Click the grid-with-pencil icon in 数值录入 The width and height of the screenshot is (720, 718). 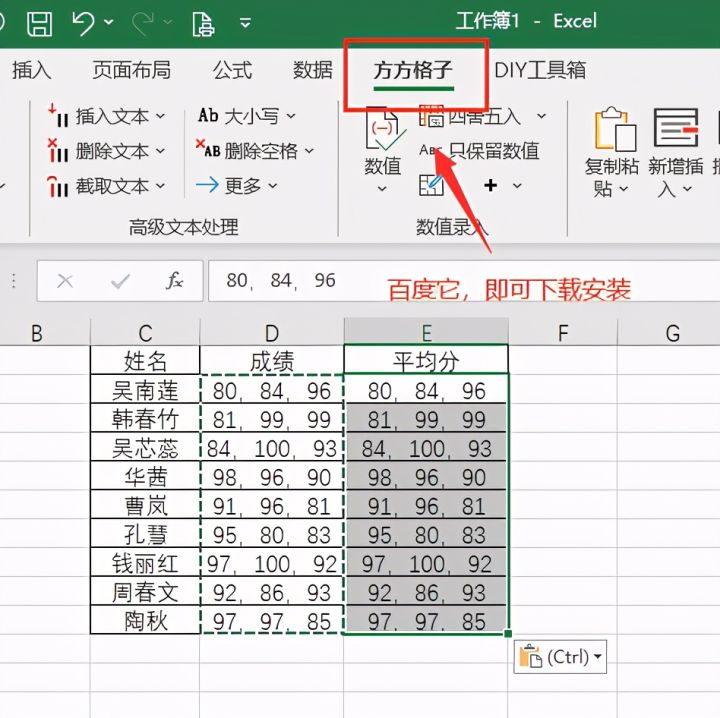click(431, 185)
